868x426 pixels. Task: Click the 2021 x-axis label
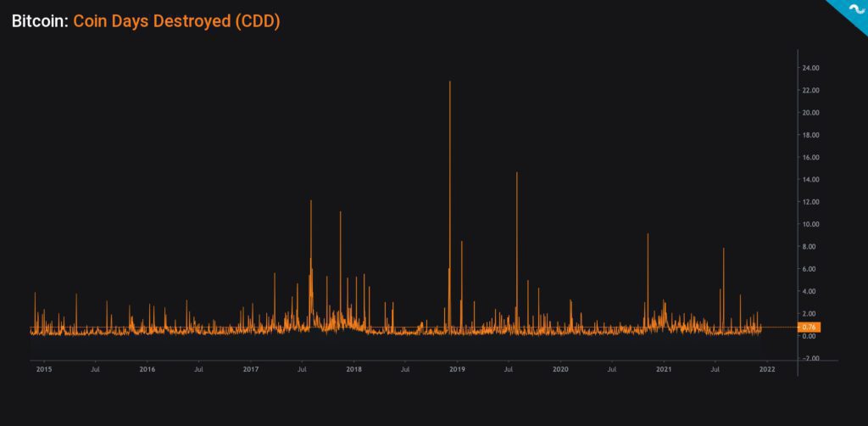(x=664, y=369)
